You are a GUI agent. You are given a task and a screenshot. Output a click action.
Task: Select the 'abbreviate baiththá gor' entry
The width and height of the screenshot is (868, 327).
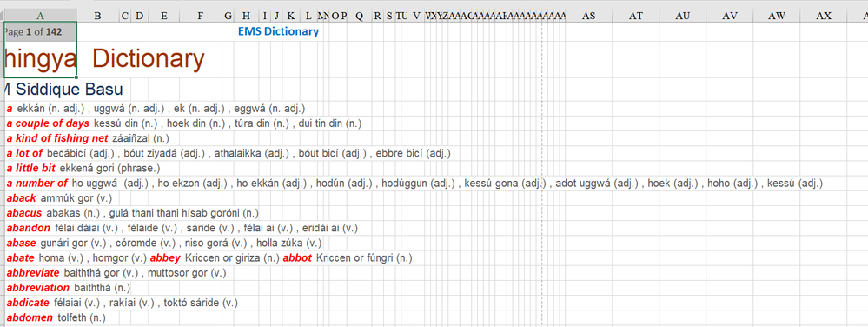coord(116,273)
